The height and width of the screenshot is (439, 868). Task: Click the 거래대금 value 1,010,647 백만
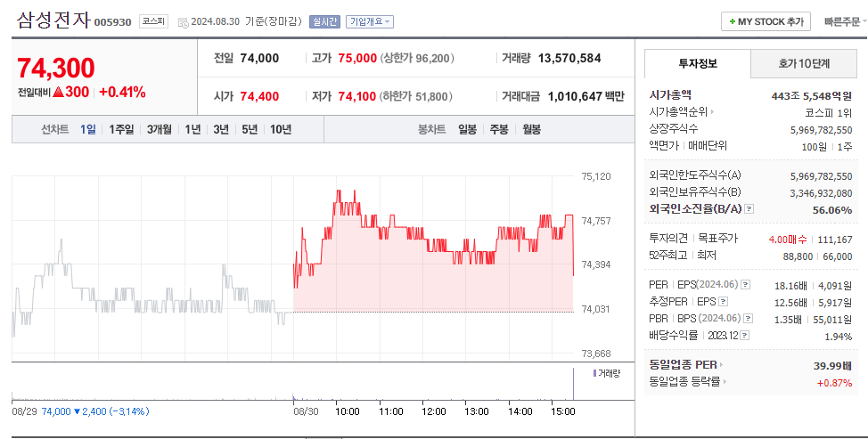tap(586, 97)
